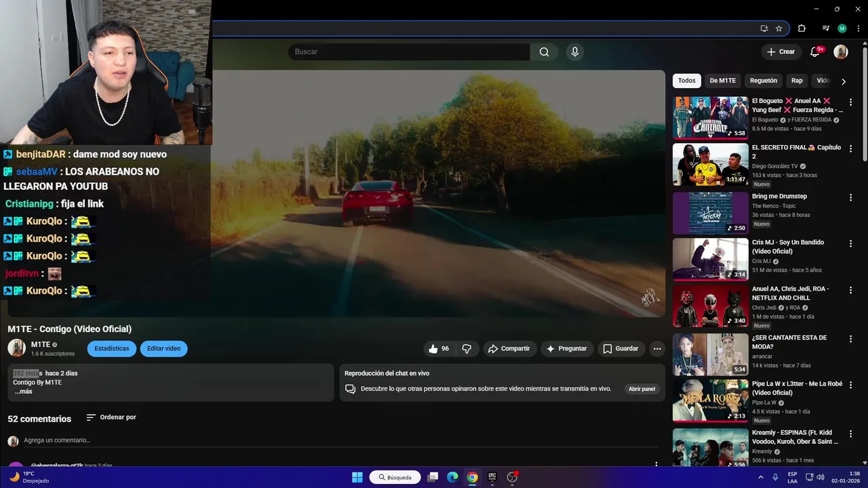Select the De M1TE filter chip

click(723, 81)
